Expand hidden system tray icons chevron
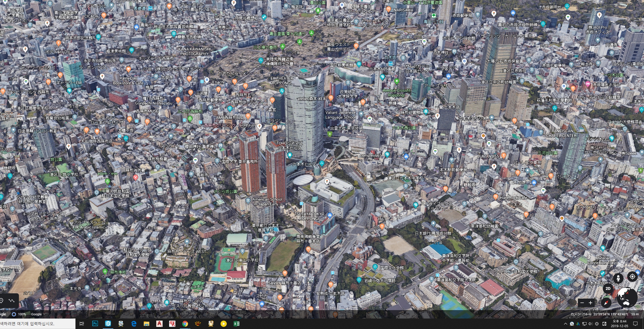The image size is (644, 329). coord(565,324)
